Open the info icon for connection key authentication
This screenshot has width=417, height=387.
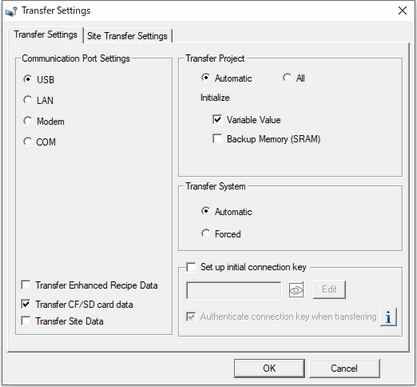pyautogui.click(x=388, y=317)
